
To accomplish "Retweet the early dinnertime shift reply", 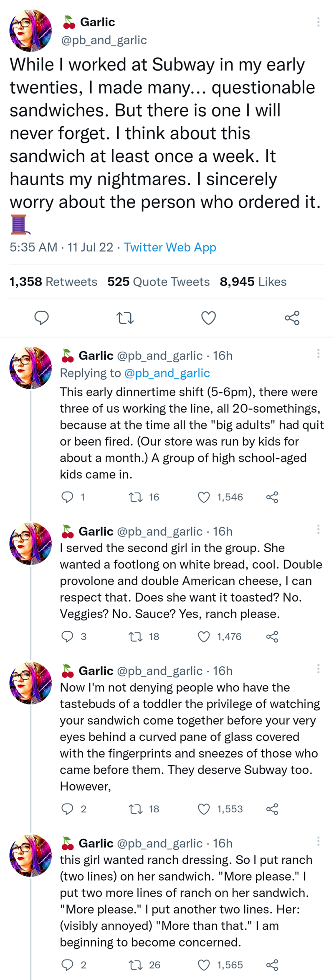I will (135, 497).
